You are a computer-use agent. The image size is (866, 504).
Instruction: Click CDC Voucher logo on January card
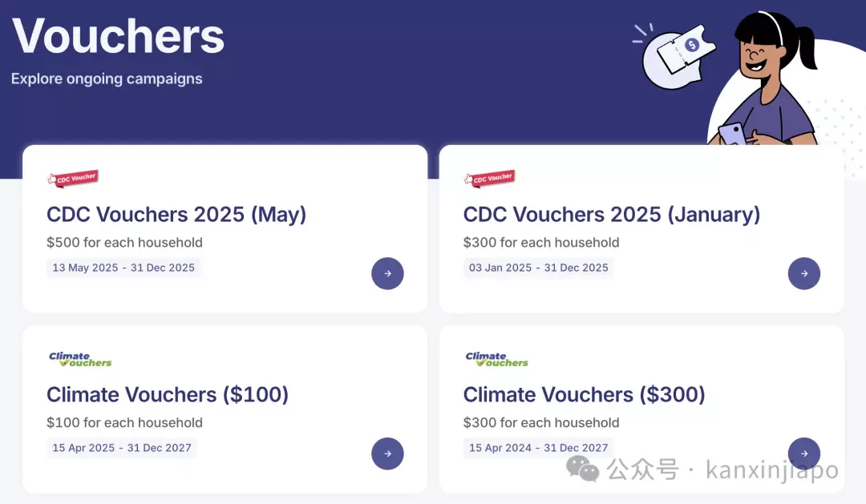tap(489, 179)
